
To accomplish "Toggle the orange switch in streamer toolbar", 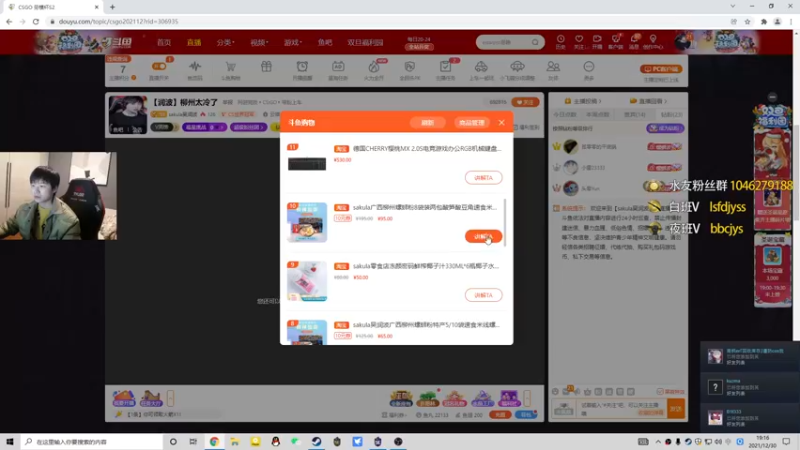I will click(x=159, y=66).
